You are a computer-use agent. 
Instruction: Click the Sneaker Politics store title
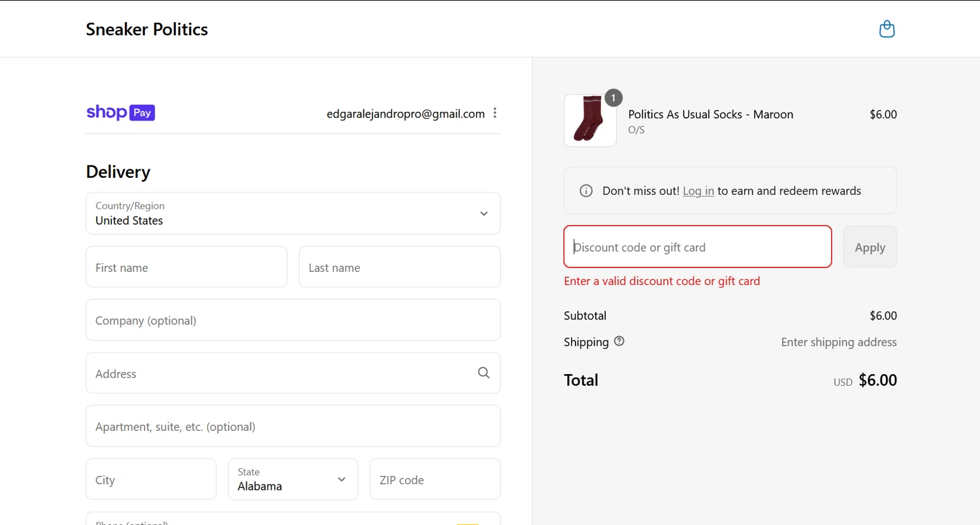147,29
